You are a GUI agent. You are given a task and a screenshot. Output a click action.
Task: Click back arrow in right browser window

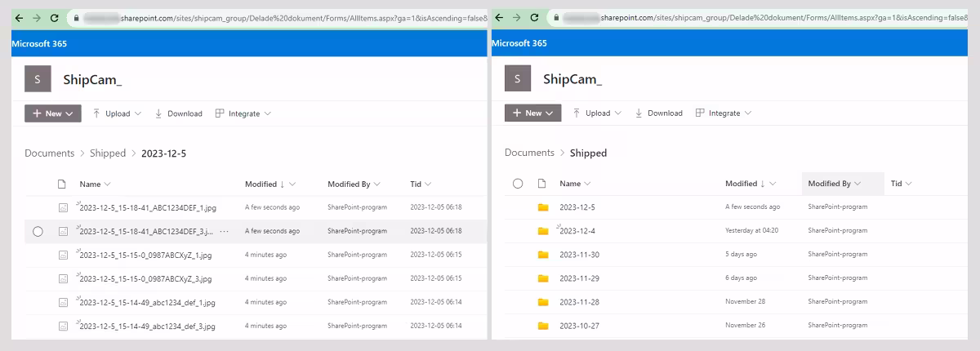tap(499, 17)
